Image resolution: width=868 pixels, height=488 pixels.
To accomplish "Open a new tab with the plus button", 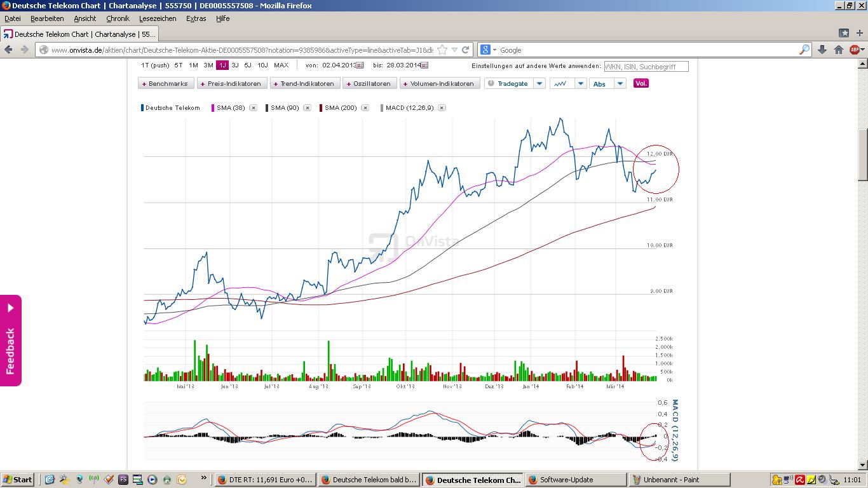I will point(859,33).
